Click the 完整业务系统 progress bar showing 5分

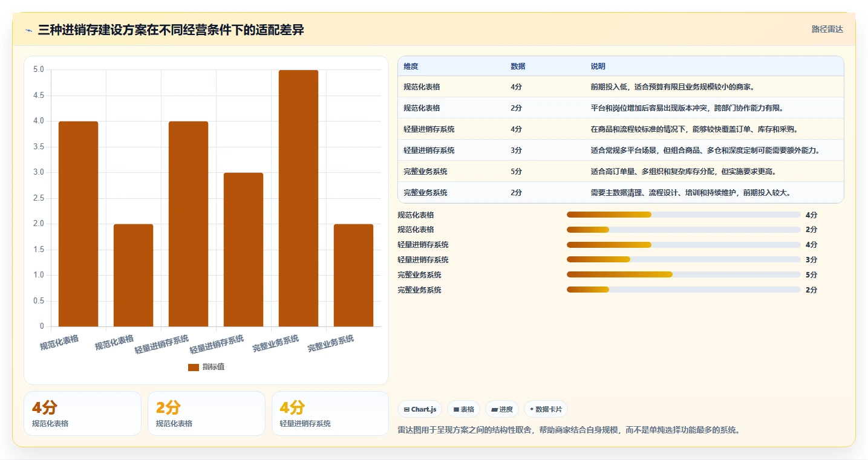(x=684, y=274)
